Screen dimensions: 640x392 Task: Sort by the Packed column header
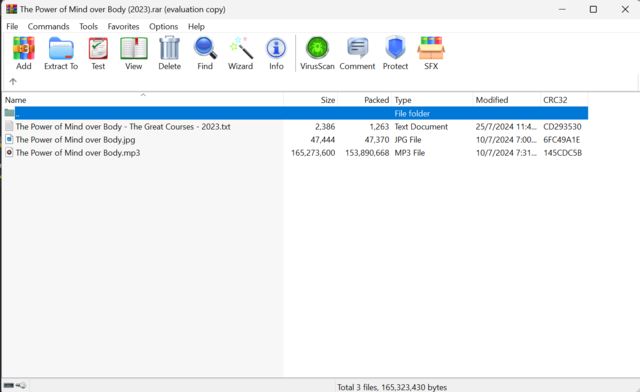(364, 100)
